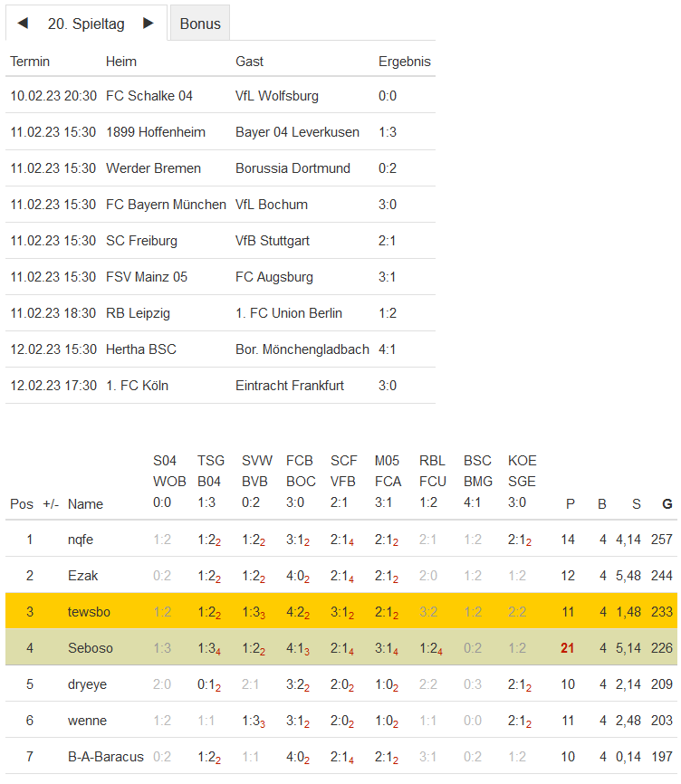Open player dryeye's entry

(87, 684)
